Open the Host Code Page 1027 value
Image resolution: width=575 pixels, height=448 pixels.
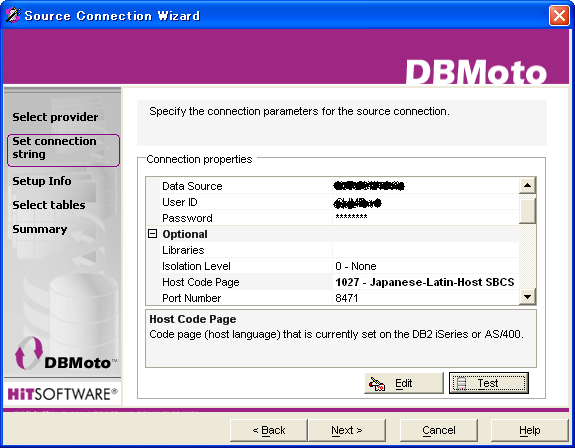[x=425, y=282]
